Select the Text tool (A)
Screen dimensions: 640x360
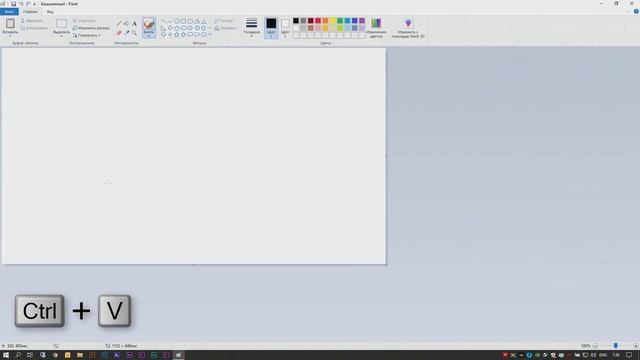[x=134, y=24]
